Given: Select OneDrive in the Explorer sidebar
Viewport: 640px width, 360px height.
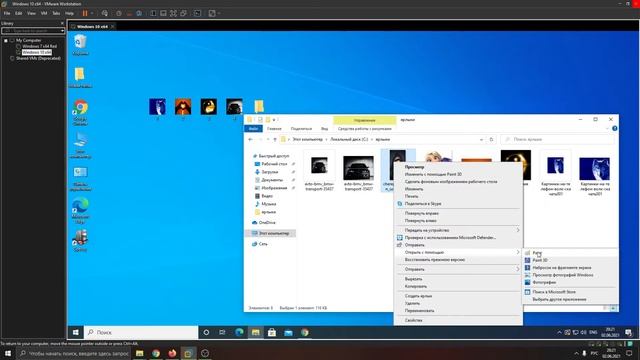Looking at the screenshot, I should click(x=267, y=223).
